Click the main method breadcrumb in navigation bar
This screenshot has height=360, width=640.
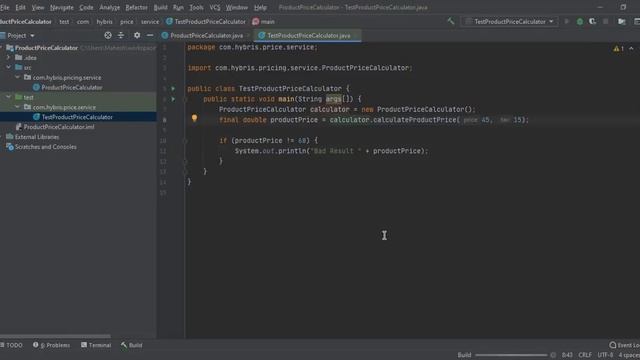(264, 22)
